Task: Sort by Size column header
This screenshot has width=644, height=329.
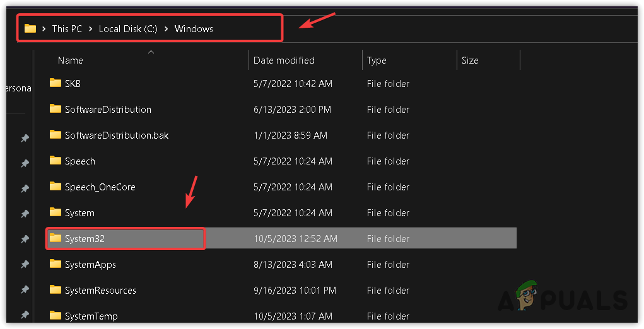Action: pyautogui.click(x=470, y=61)
